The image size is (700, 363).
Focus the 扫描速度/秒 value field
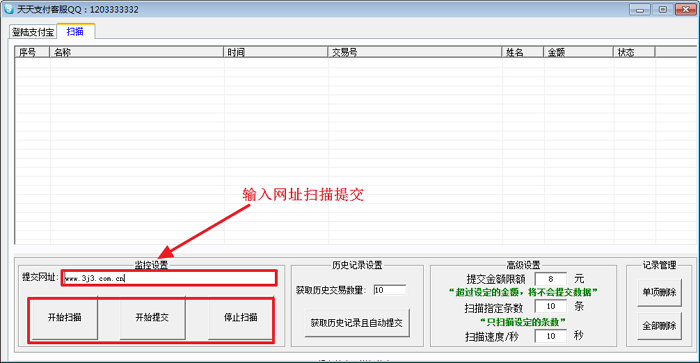[x=550, y=336]
